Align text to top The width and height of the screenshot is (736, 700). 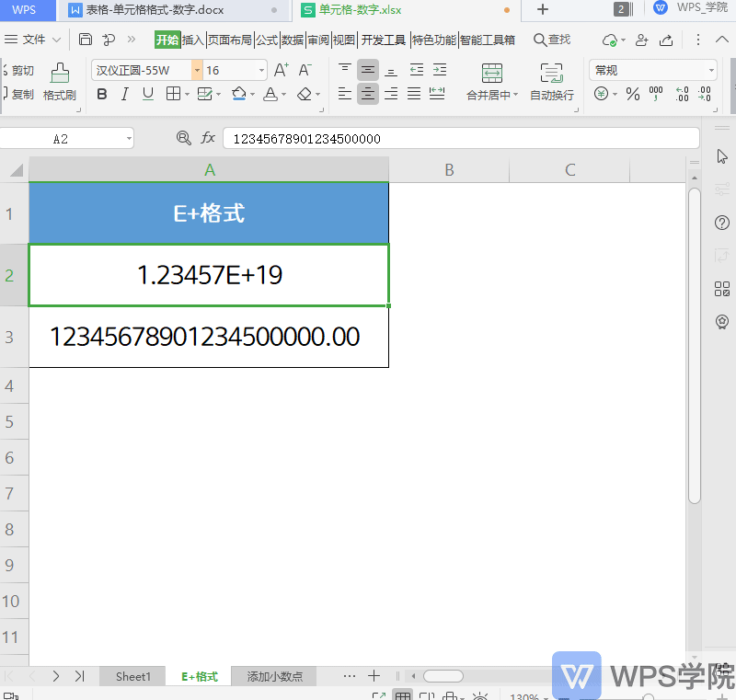click(345, 70)
